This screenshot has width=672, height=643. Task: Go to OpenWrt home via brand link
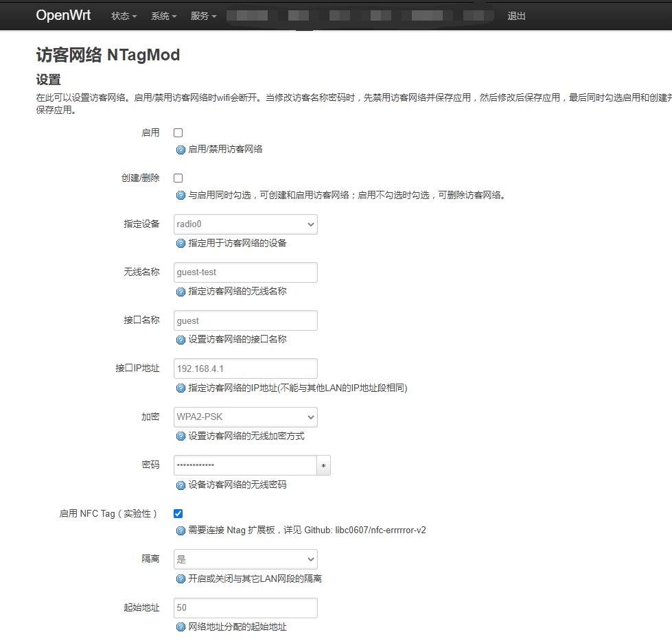[x=63, y=15]
